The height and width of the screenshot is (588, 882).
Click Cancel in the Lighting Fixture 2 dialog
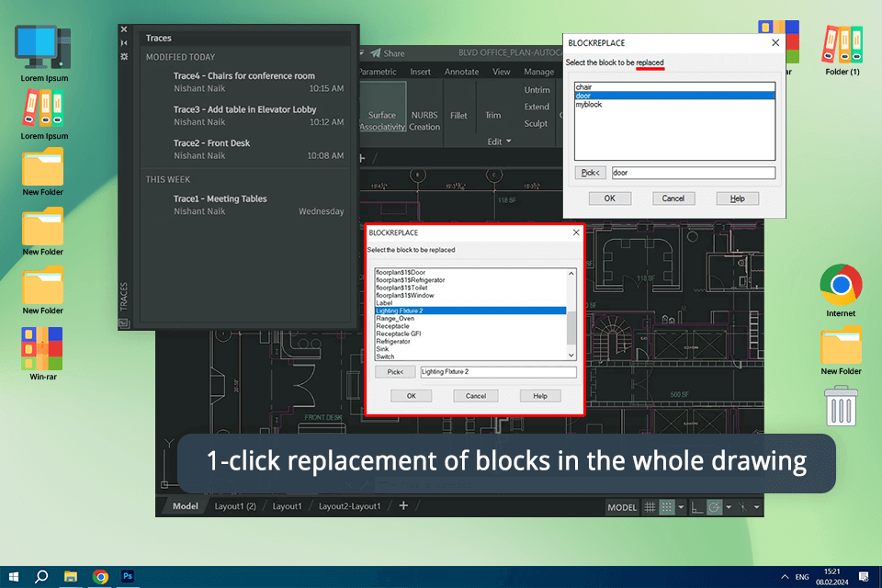(475, 396)
